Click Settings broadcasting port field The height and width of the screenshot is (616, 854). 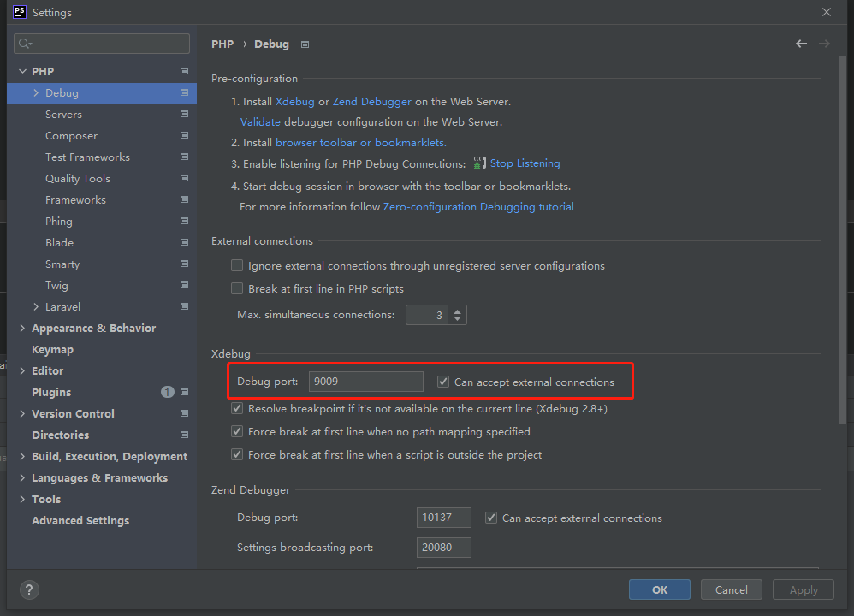pyautogui.click(x=444, y=548)
